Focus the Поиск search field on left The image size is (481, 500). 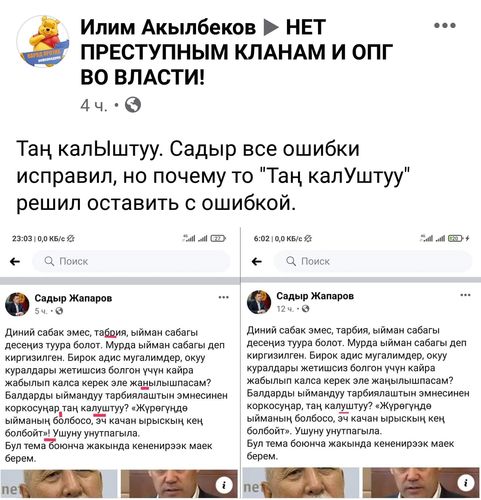(x=131, y=262)
